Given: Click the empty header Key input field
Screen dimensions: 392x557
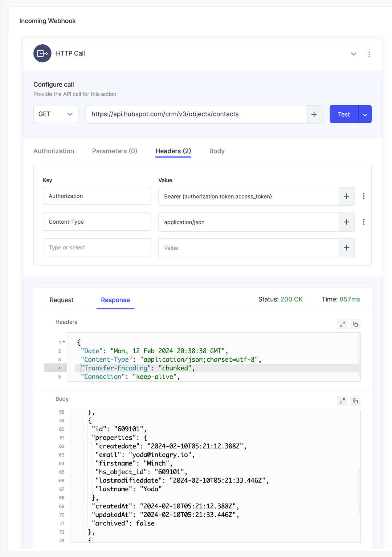Looking at the screenshot, I should click(x=97, y=248).
